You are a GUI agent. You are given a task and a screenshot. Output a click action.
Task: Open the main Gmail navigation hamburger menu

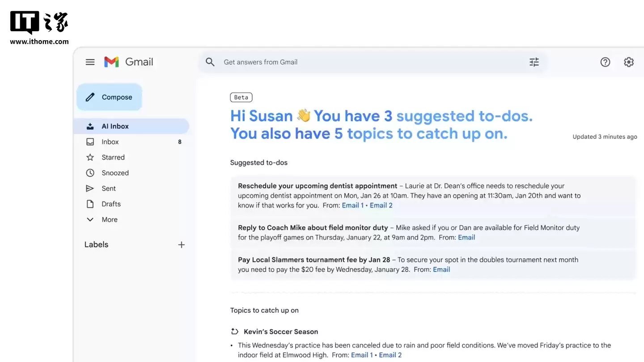(90, 62)
